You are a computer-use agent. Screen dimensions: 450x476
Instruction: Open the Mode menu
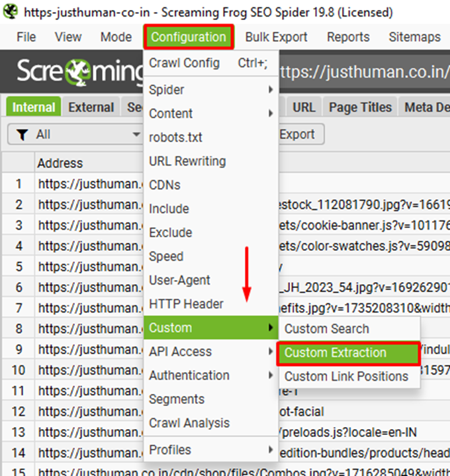(x=116, y=37)
